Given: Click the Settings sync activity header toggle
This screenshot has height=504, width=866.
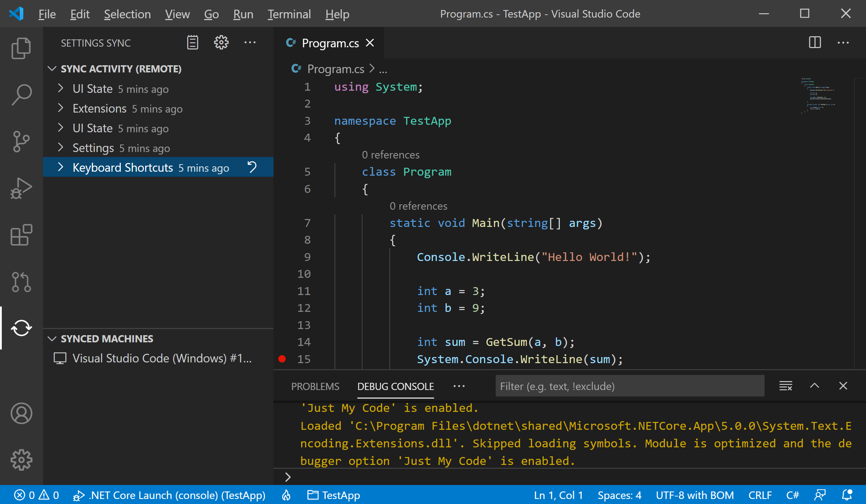Looking at the screenshot, I should click(x=53, y=69).
